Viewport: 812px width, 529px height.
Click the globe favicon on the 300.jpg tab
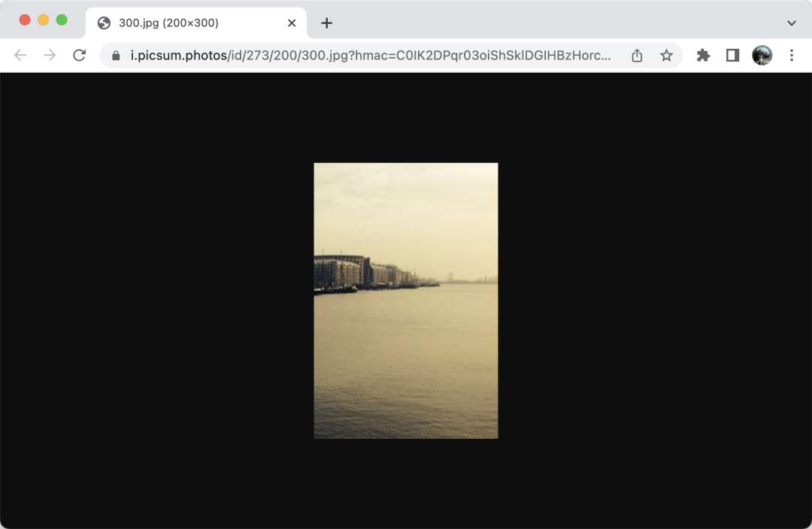point(104,23)
